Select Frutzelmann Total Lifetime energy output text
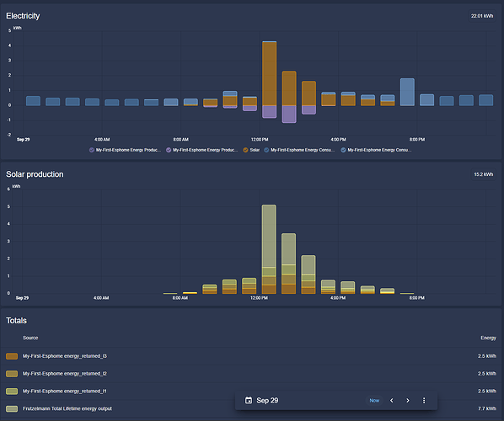Screen dimensions: 504x421 (x=67, y=408)
